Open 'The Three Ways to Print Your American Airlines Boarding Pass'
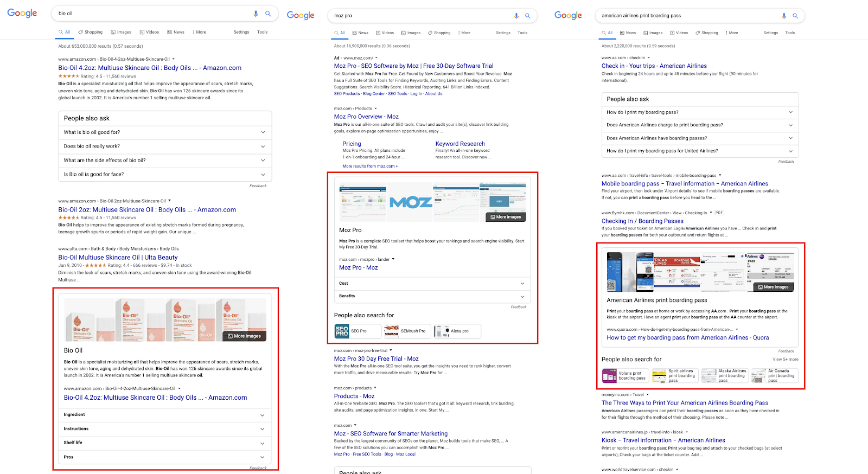Viewport: 868px width, 474px height. [685, 403]
